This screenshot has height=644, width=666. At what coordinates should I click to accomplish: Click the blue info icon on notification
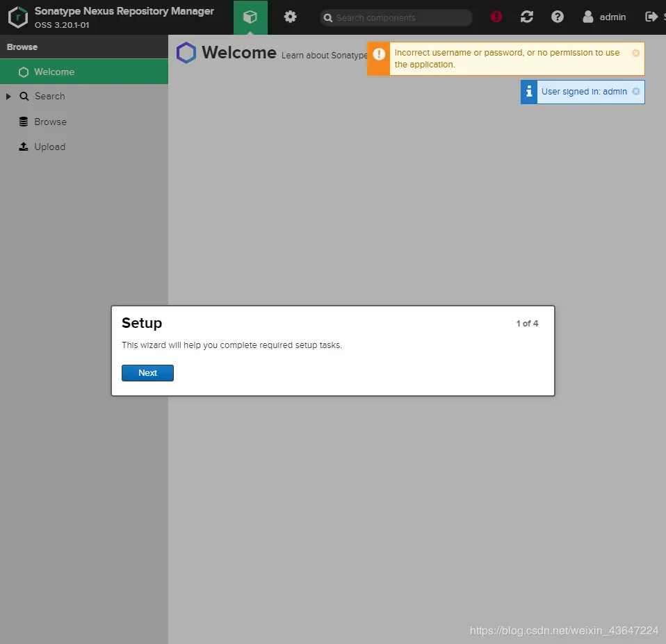(529, 92)
